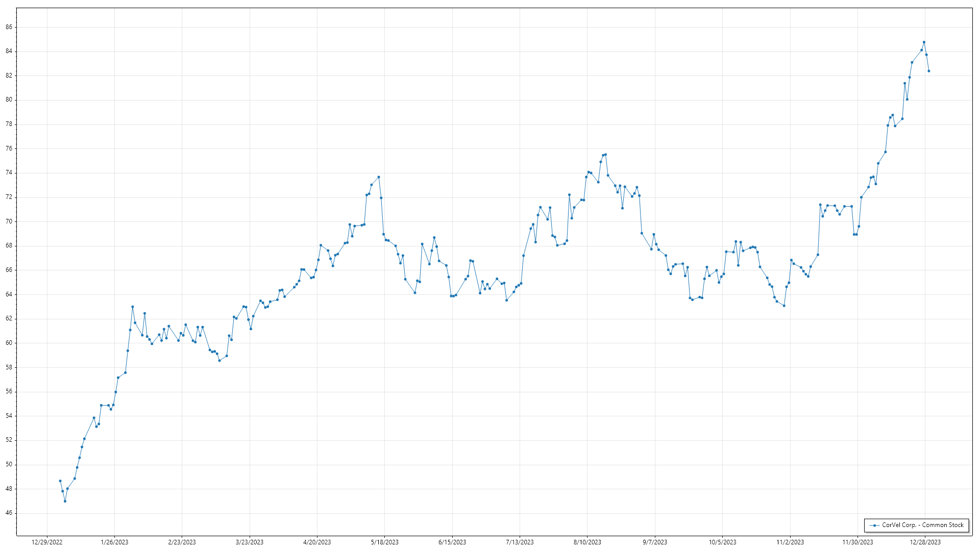Image resolution: width=980 pixels, height=551 pixels.
Task: Click the 86 label on y-axis
Action: [x=9, y=27]
